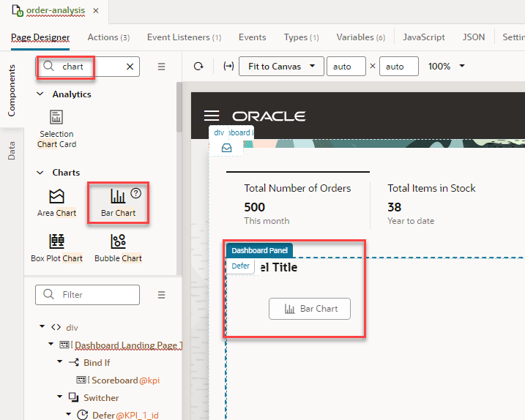
Task: Select the div tree item
Action: click(64, 327)
